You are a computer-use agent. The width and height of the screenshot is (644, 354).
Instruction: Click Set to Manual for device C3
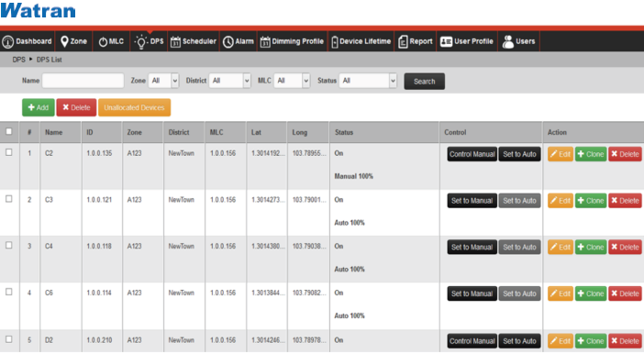(472, 201)
